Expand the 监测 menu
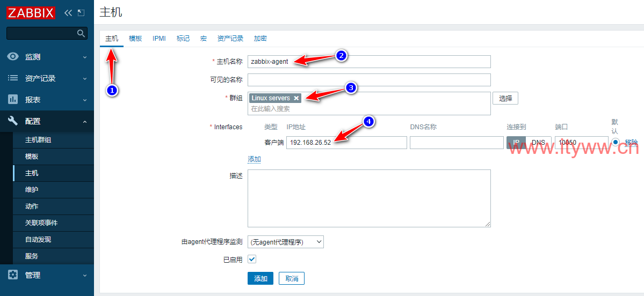The width and height of the screenshot is (644, 296). point(85,57)
